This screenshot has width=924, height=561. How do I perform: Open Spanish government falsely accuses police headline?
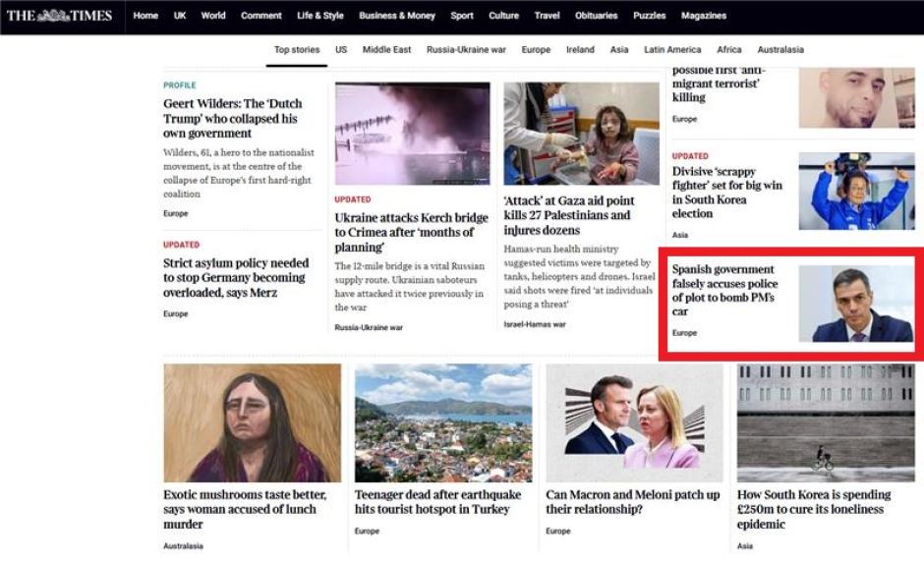click(x=724, y=291)
